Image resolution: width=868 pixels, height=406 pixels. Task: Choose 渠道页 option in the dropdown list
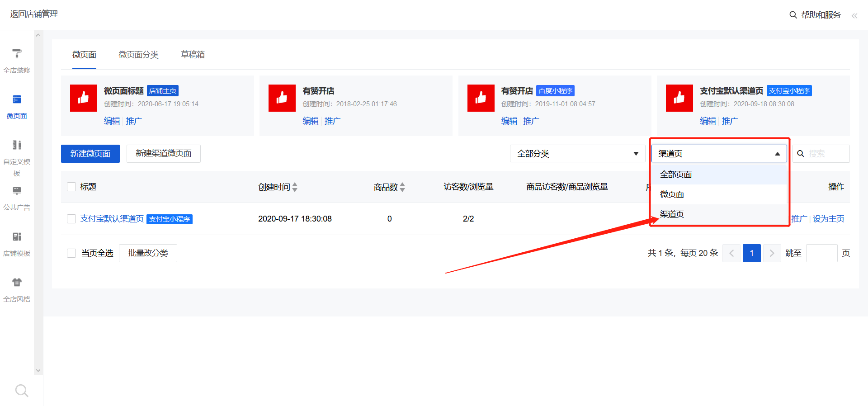pos(719,214)
